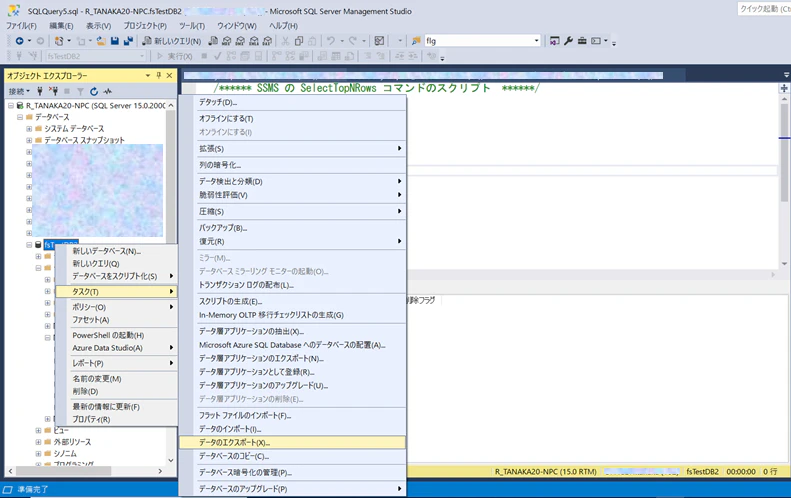The height and width of the screenshot is (498, 791).
Task: Click the split editor plus icon
Action: tap(784, 88)
